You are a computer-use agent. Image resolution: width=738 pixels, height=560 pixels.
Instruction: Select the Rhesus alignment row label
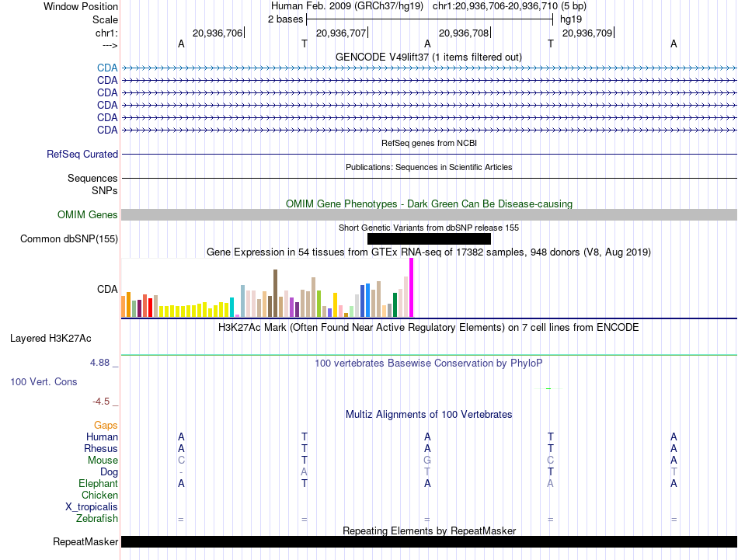click(101, 448)
